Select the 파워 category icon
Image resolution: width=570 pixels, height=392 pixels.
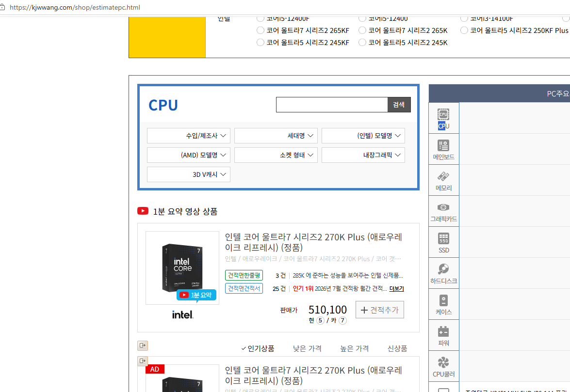[443, 335]
